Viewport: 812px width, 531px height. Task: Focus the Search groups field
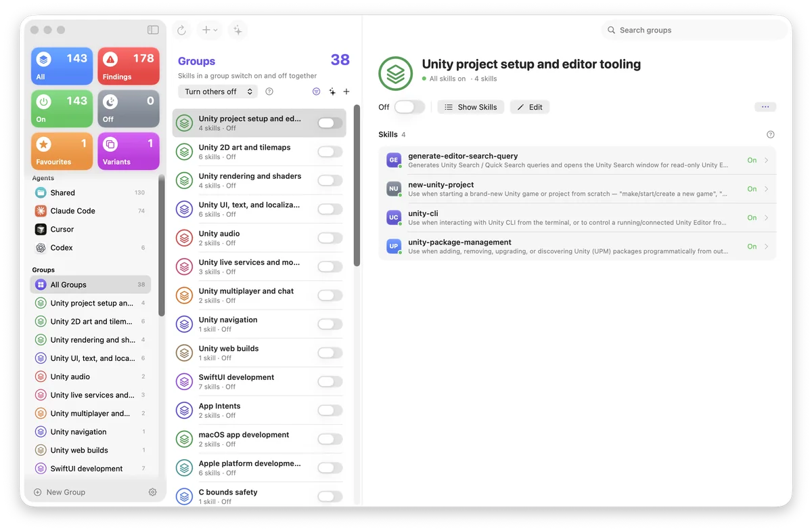pyautogui.click(x=695, y=30)
